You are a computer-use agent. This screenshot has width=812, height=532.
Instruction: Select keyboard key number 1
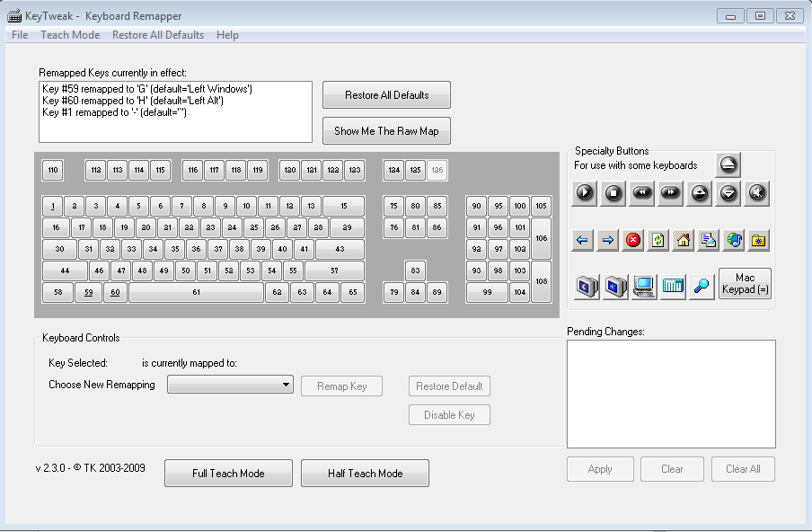point(53,206)
